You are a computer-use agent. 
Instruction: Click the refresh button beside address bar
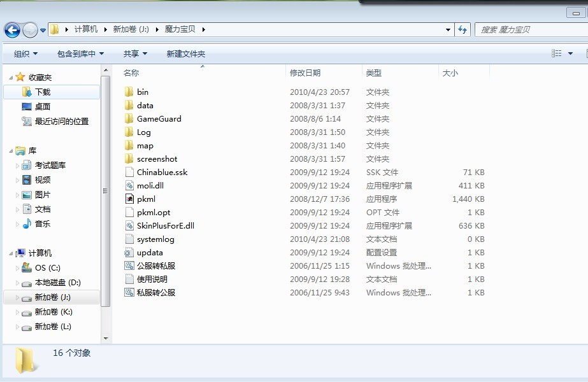(463, 29)
